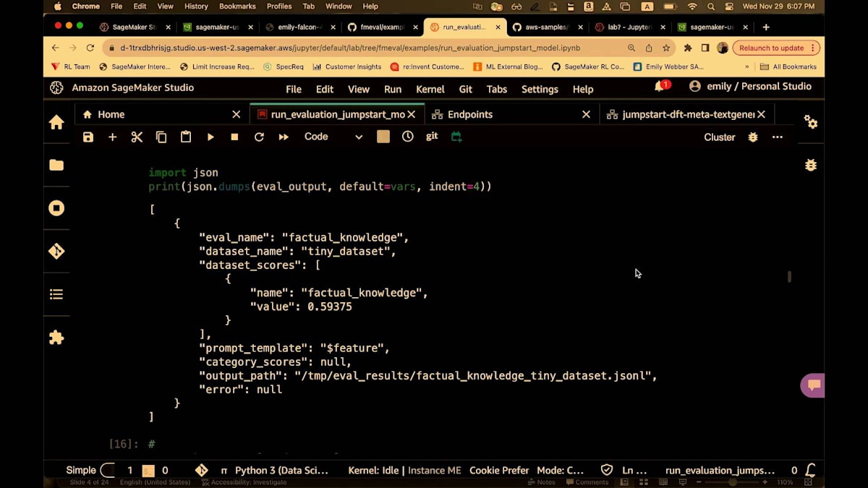Image resolution: width=868 pixels, height=488 pixels.
Task: Open the Extension Manager puzzle icon
Action: pos(56,338)
